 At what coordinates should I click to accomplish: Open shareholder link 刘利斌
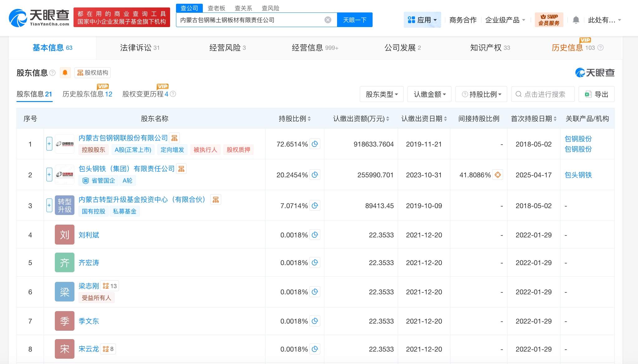pos(88,235)
